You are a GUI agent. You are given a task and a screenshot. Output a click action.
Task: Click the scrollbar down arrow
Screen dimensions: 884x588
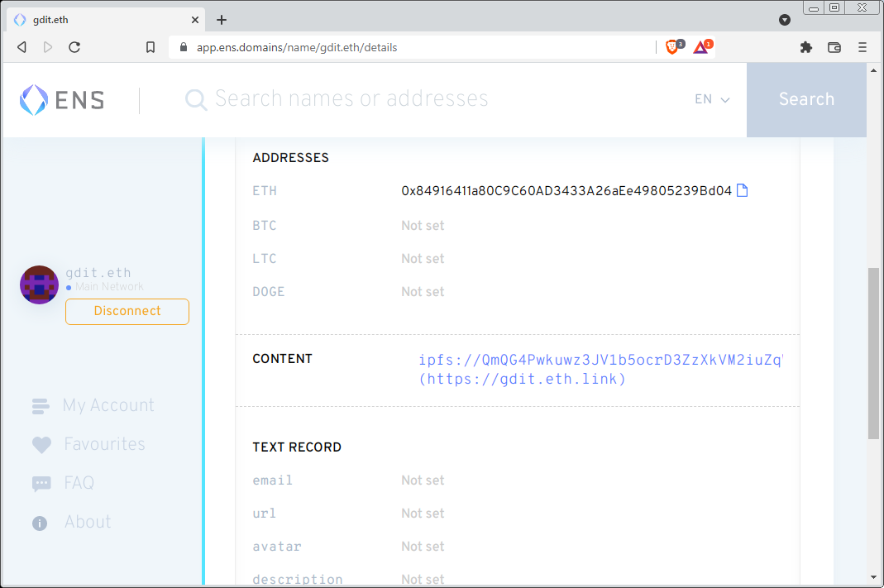point(873,577)
